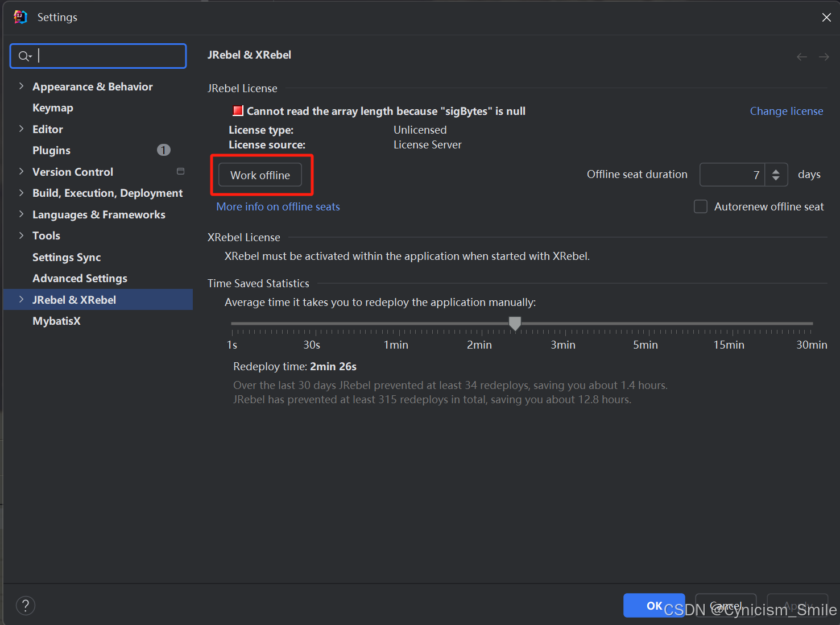Increase offline seat duration days
Viewport: 840px width, 625px height.
[x=776, y=171]
